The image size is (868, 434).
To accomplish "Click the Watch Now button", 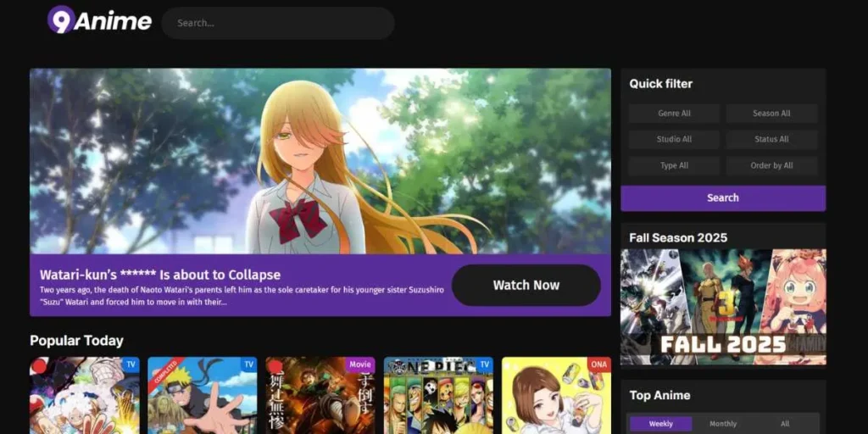I will 526,285.
